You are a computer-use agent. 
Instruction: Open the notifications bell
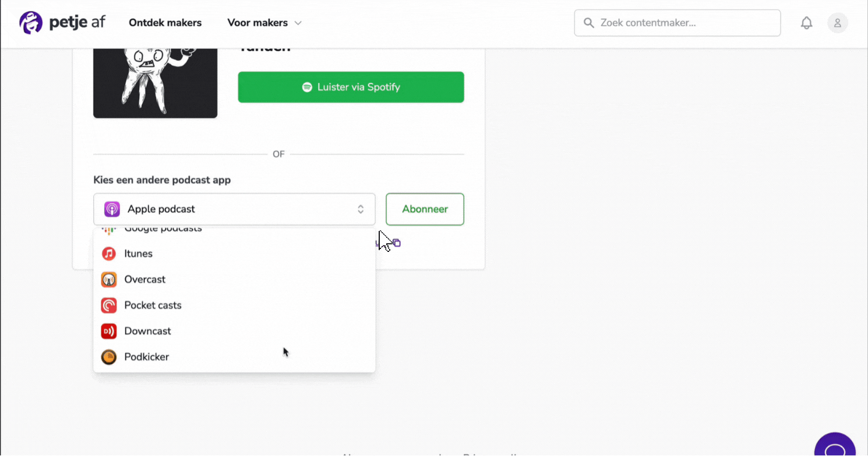coord(806,23)
